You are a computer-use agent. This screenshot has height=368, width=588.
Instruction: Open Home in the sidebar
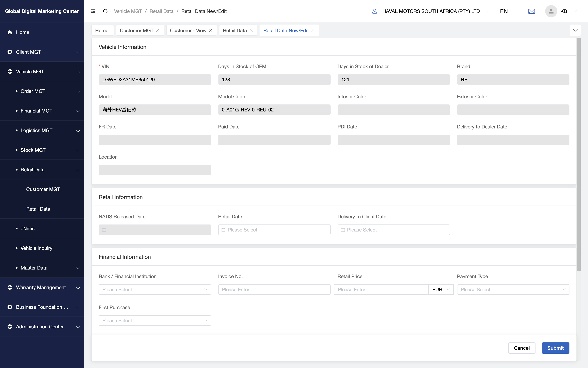[42, 32]
